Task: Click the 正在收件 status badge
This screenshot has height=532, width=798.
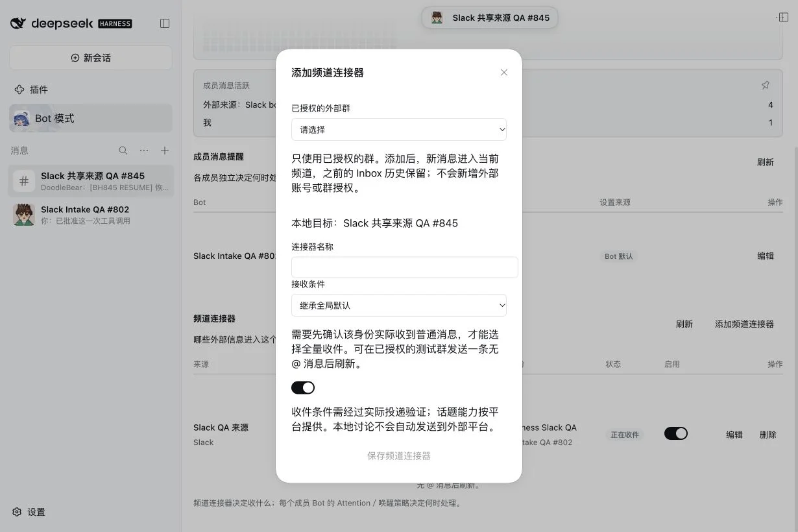Action: (x=625, y=435)
